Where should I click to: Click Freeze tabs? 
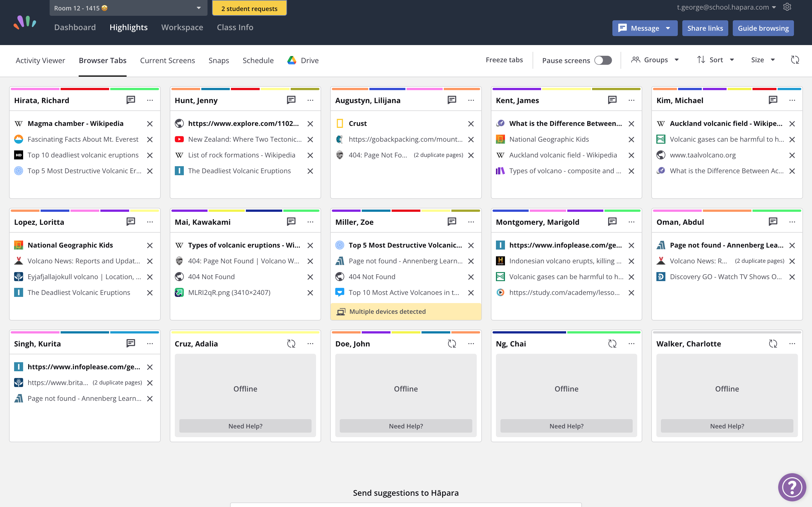(x=504, y=60)
